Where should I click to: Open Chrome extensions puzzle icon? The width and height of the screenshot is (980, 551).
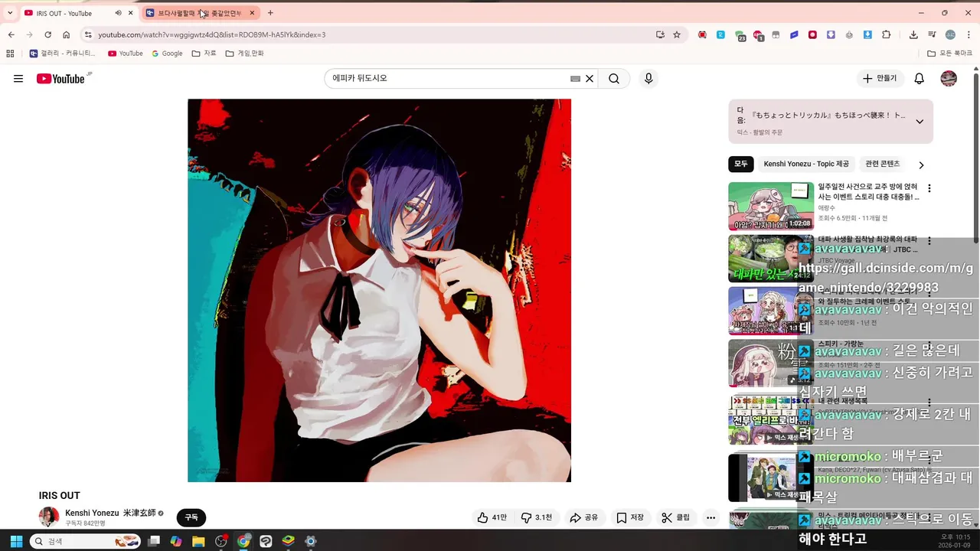[x=887, y=34]
